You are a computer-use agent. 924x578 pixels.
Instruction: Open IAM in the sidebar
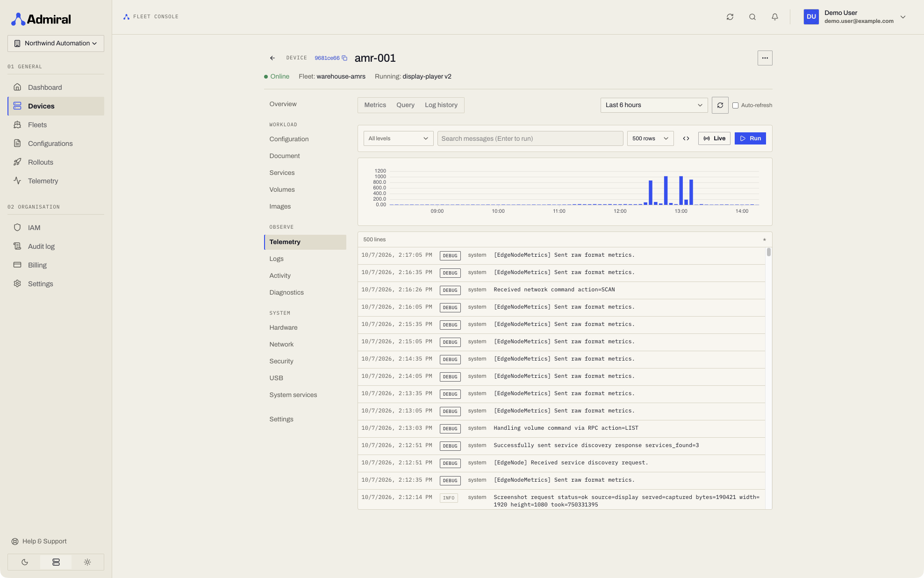click(x=56, y=228)
